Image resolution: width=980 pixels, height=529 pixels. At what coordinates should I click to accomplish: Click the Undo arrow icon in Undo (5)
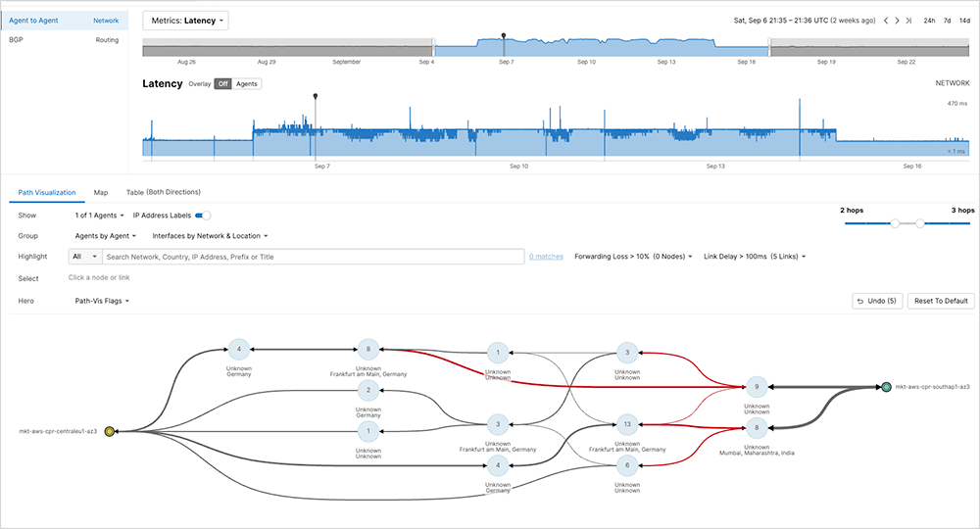[x=860, y=301]
